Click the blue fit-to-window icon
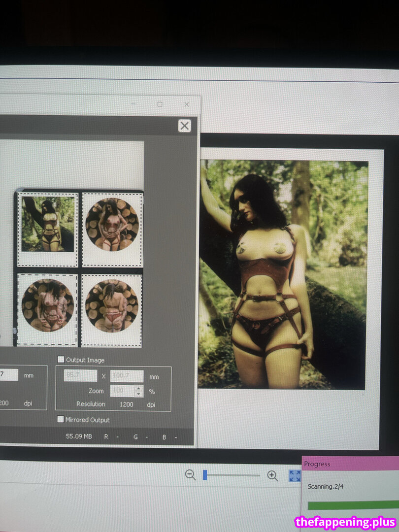The image size is (399, 532). [x=295, y=475]
